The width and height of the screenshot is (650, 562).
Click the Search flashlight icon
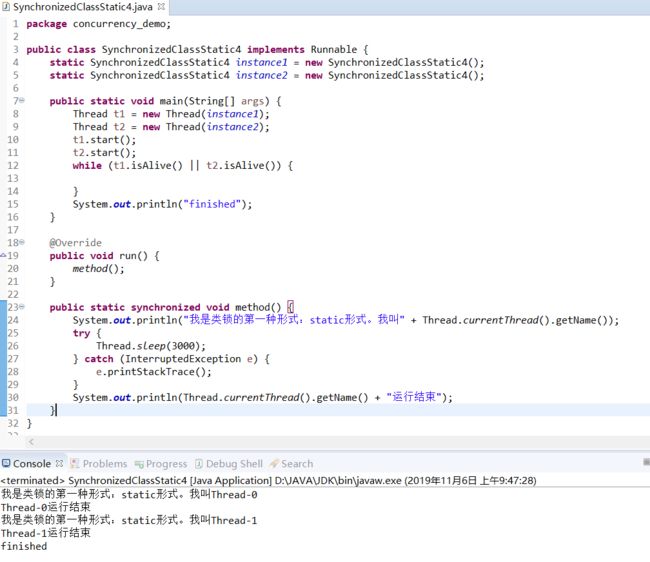(274, 464)
